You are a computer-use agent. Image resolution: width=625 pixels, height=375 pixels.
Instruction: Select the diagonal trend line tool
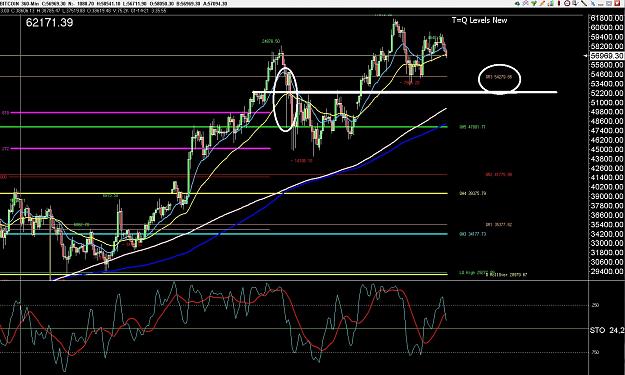pos(584,3)
